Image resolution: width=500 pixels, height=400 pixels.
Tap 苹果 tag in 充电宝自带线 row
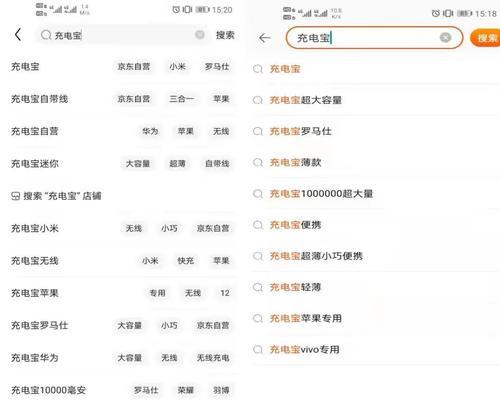pos(221,99)
